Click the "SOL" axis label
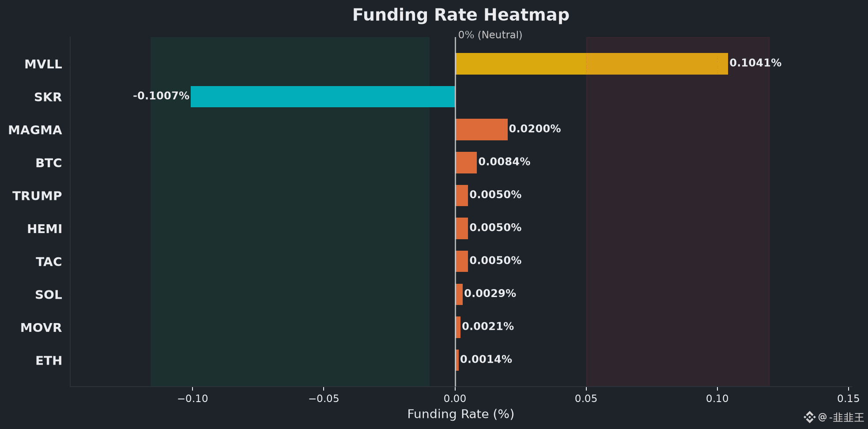The image size is (868, 429). (x=49, y=295)
